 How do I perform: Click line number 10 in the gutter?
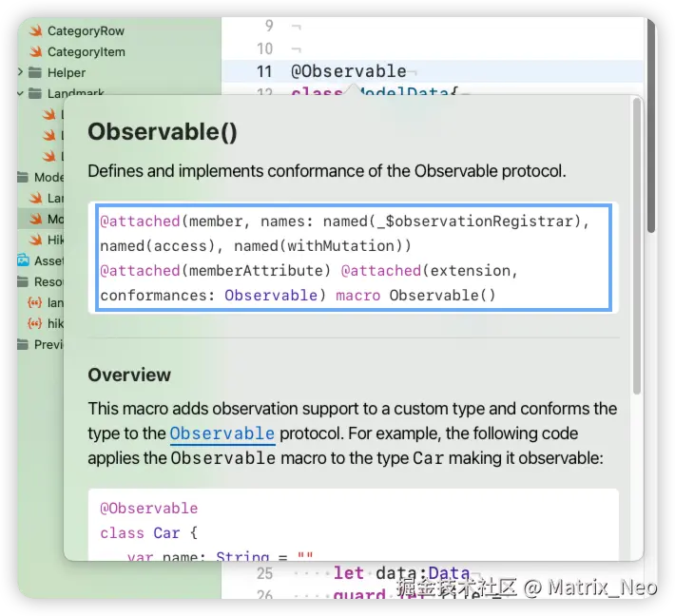(264, 48)
